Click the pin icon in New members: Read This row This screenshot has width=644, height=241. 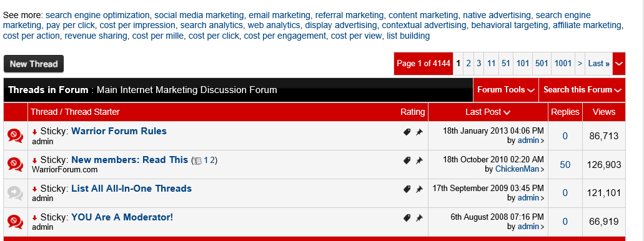tap(419, 160)
